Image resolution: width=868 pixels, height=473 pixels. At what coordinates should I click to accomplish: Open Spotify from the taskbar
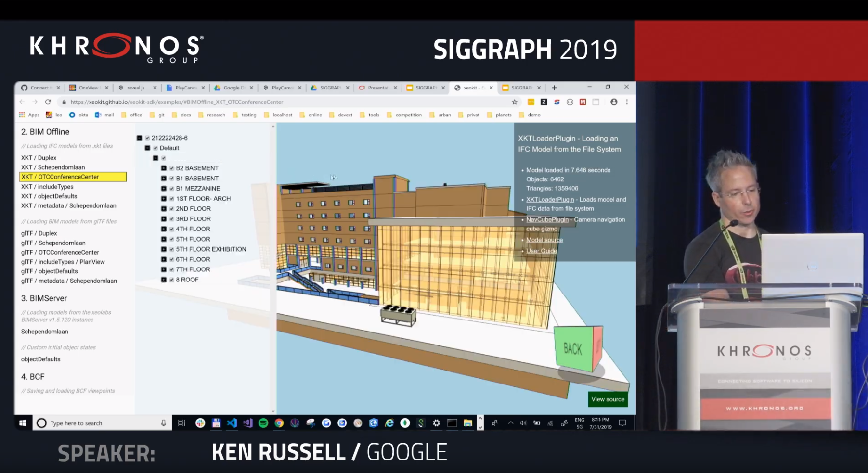point(263,423)
